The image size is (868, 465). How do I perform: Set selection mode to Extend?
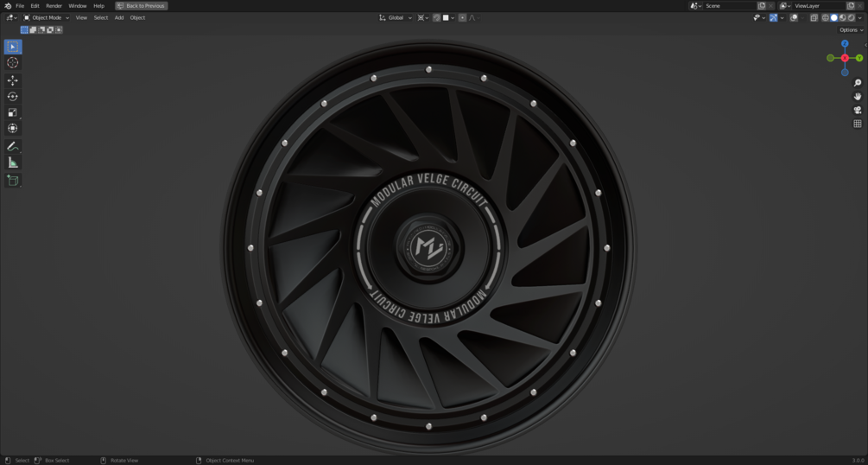point(33,30)
